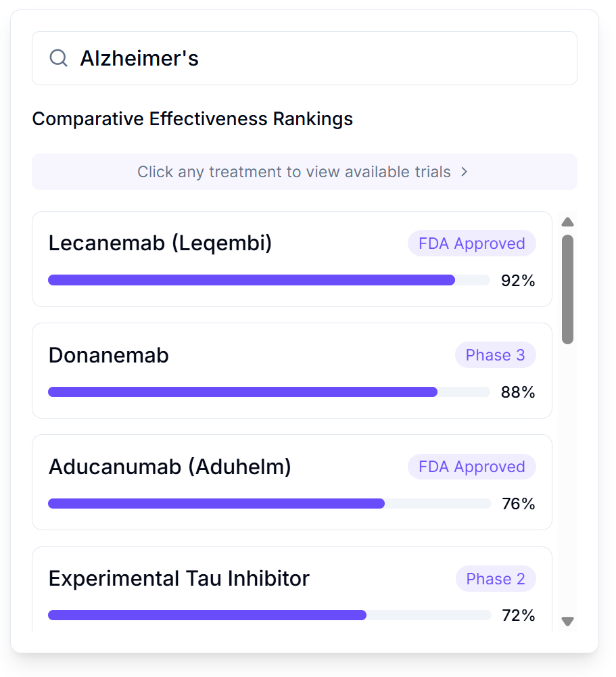Click the rankings list scrollbar thumb
The image size is (616, 677).
[568, 289]
